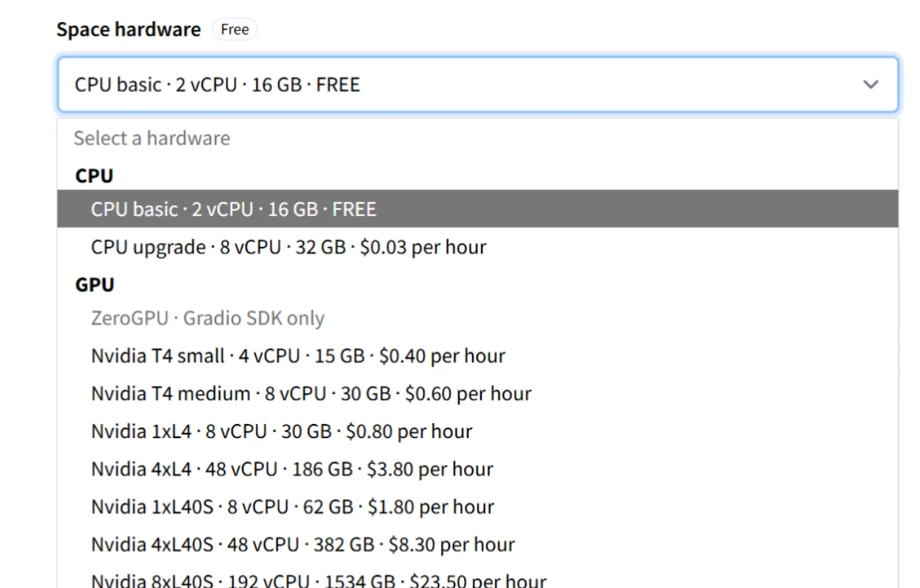Choose Nvidia 4xL40S with 382 GB

tap(302, 545)
